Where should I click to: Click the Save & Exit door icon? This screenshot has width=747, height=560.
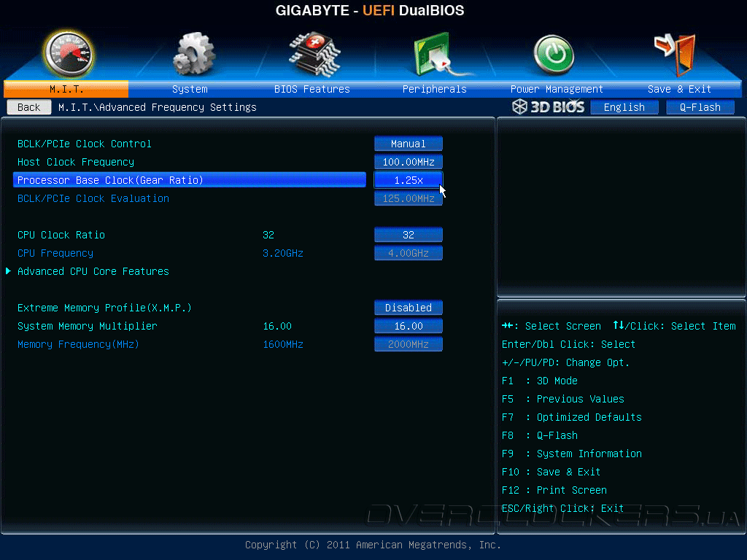click(x=675, y=54)
